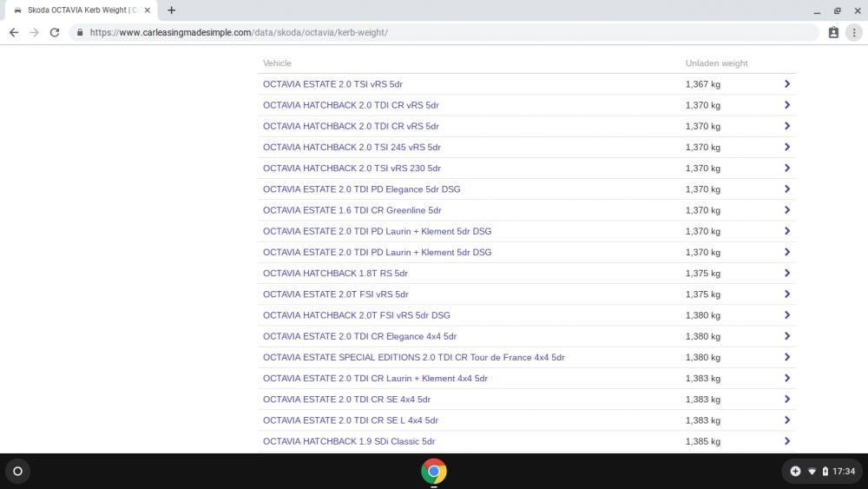The image size is (868, 489).
Task: Click the padlock site security icon
Action: pos(80,33)
